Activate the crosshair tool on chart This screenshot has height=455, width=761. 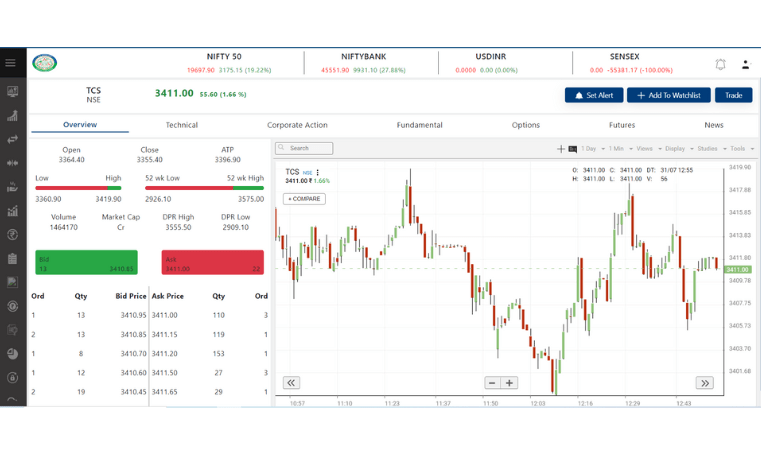[561, 149]
